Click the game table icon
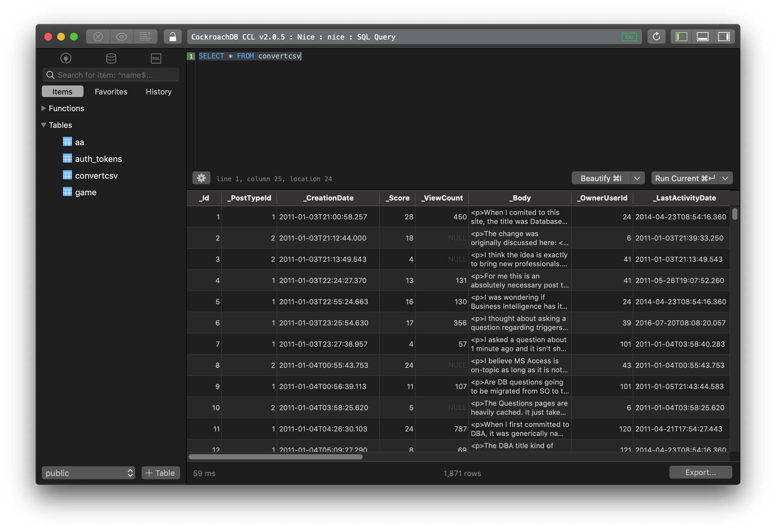The height and width of the screenshot is (532, 776). 67,192
